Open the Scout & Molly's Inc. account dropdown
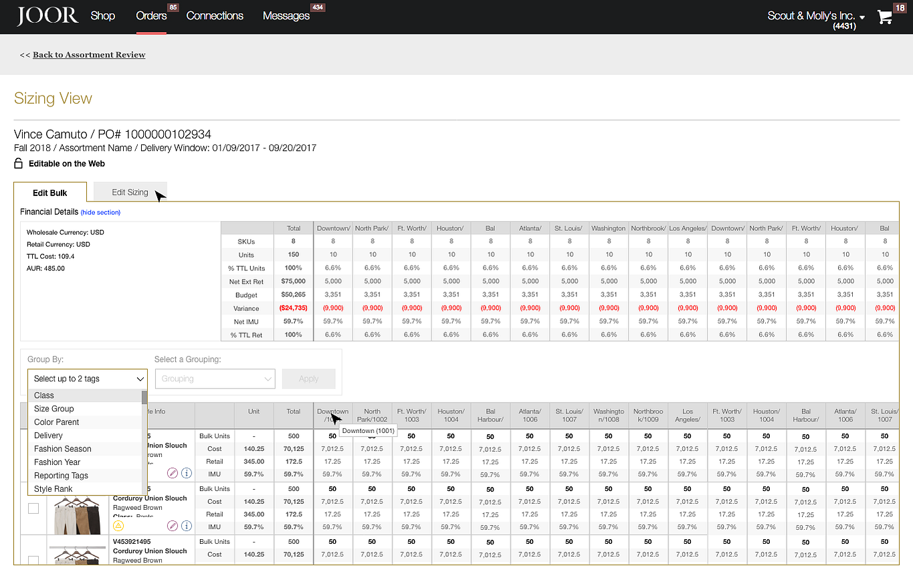The height and width of the screenshot is (588, 913). pos(816,16)
